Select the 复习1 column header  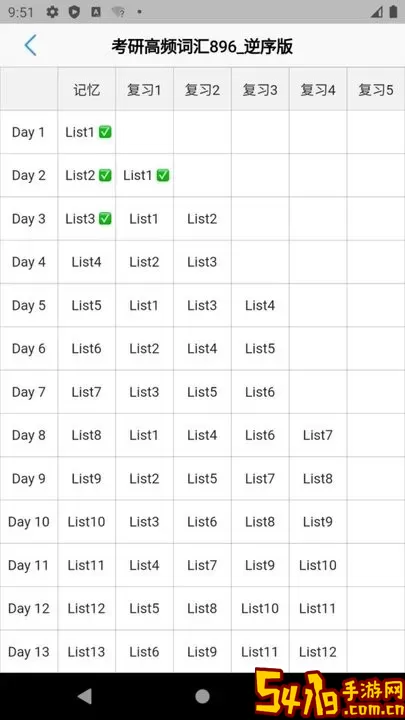click(x=144, y=90)
